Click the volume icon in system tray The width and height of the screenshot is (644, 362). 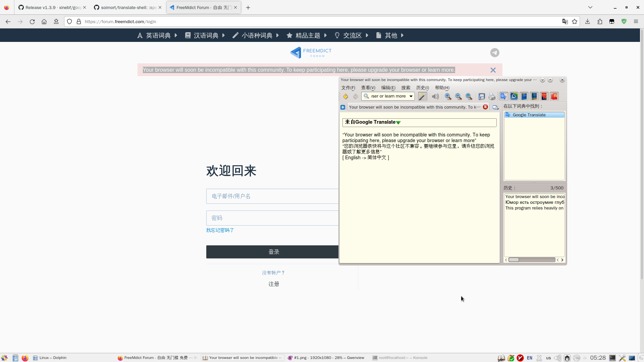point(557,358)
